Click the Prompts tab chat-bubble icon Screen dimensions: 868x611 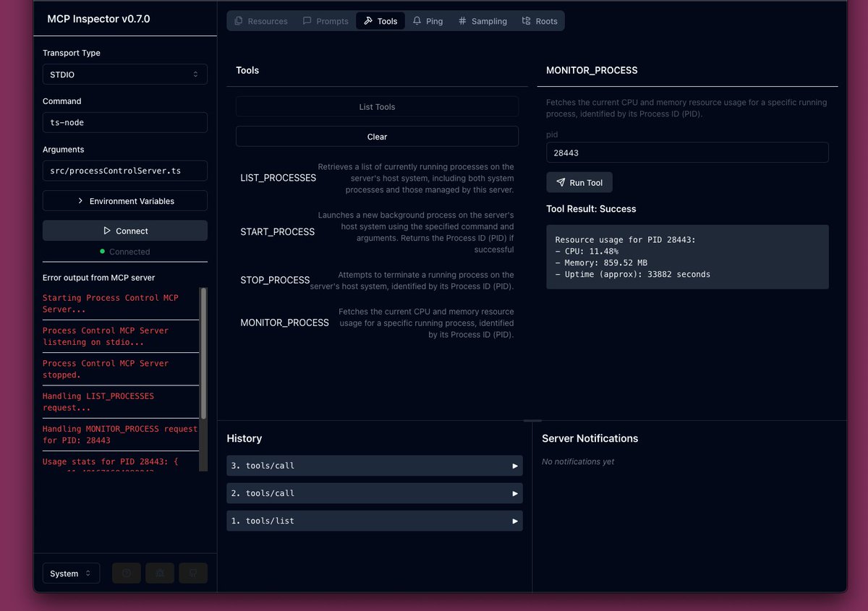(x=307, y=21)
